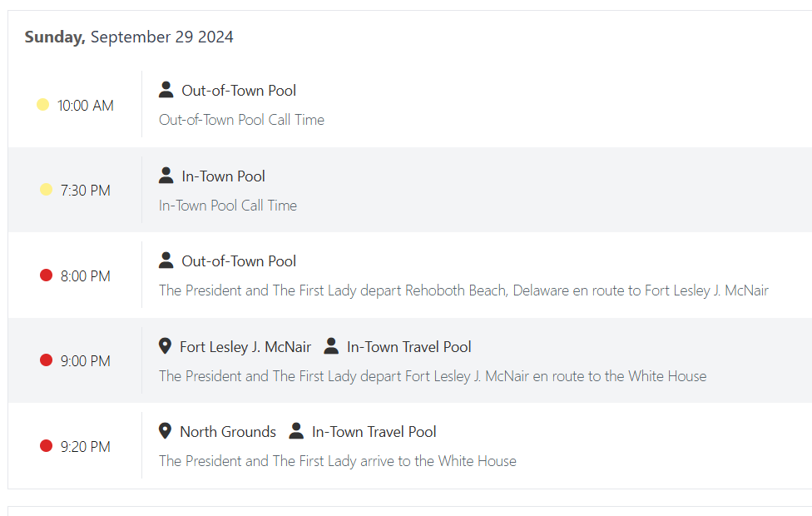
Task: Click the In-Town Pool Call Time description
Action: (228, 206)
